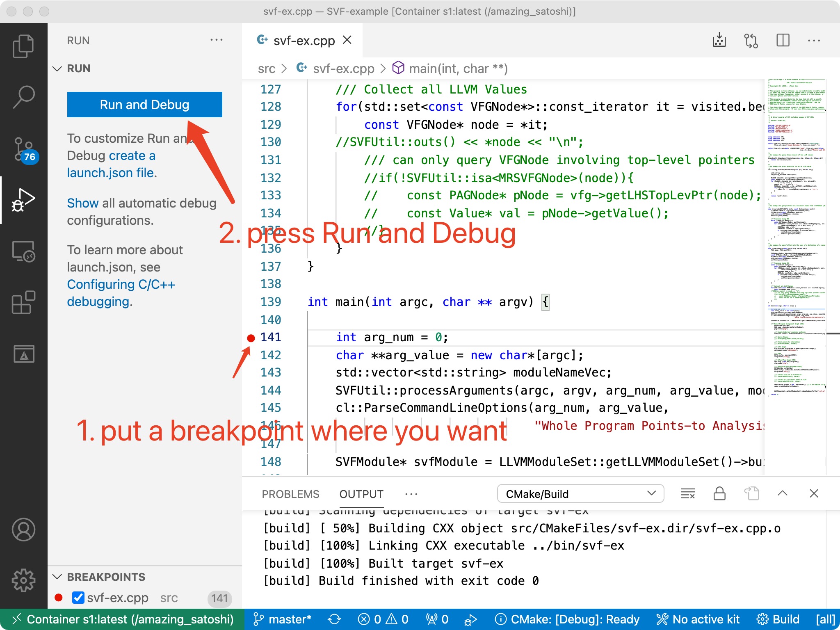Switch branch master* in status bar
Screen dimensions: 840x630
282,619
